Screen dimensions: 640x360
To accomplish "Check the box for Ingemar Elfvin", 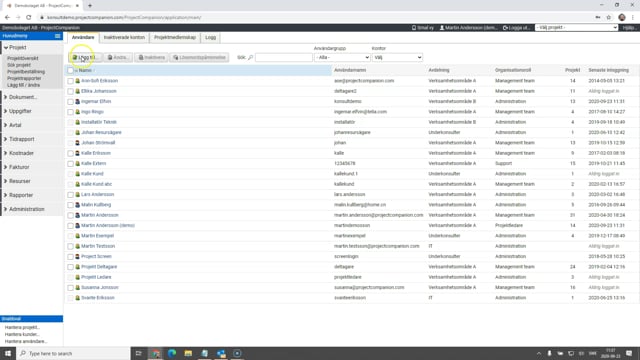I will click(x=70, y=101).
